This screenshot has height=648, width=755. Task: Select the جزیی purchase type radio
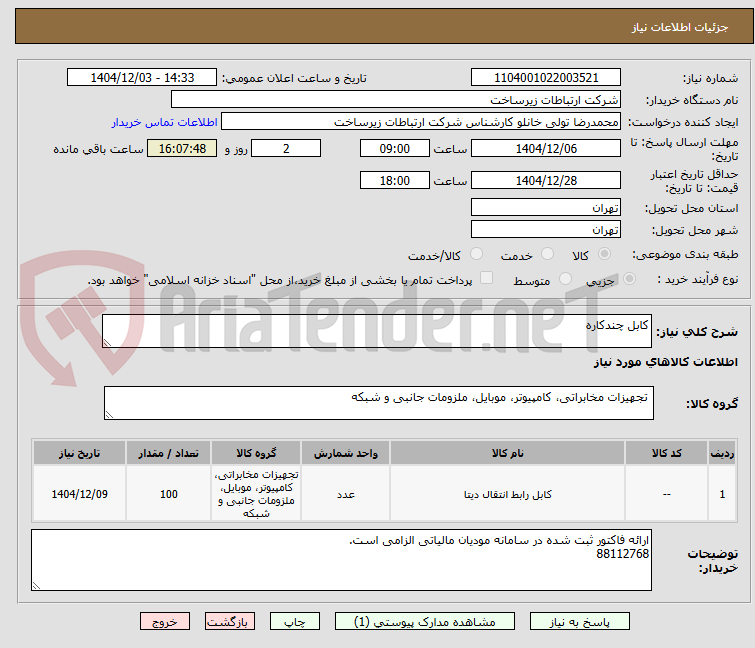(x=629, y=279)
